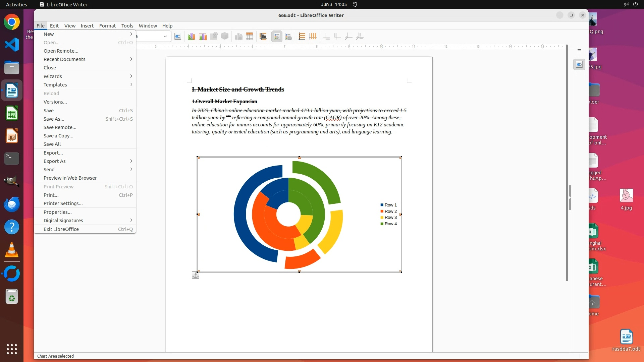Click the green Row 4 legend swatch
The width and height of the screenshot is (644, 362).
(382, 224)
